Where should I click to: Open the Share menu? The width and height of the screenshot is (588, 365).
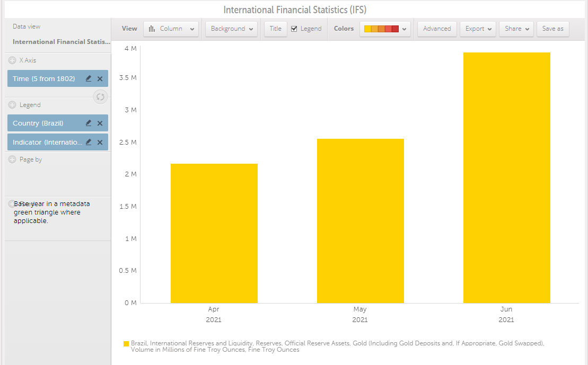[x=516, y=29]
